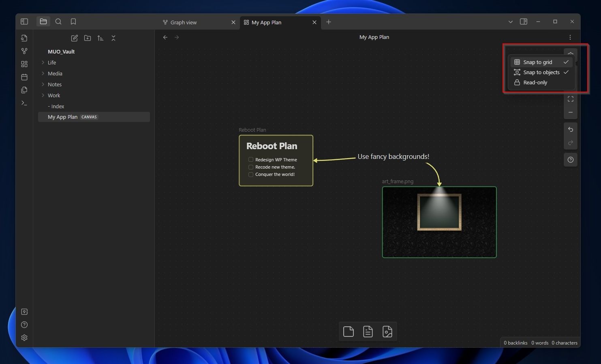
Task: Check the Recode new theme checkbox
Action: tap(251, 167)
